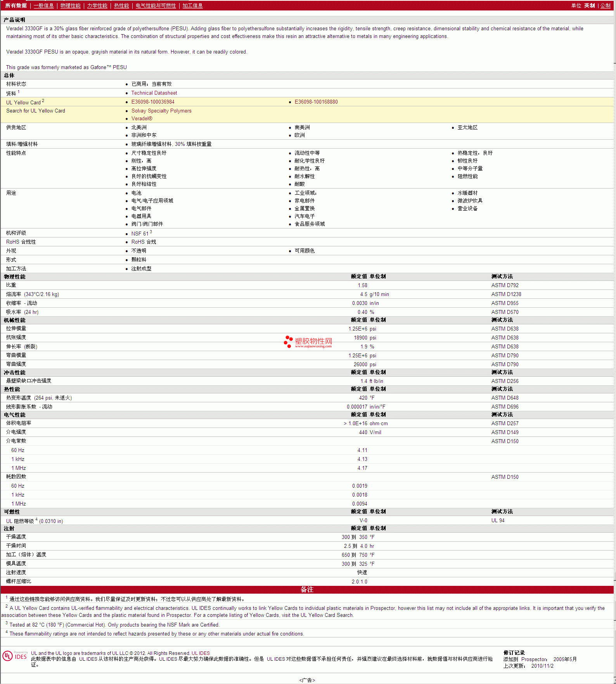Viewport: 616px width, 684px height.
Task: Click the 比重 value 1.58
Action: tap(362, 286)
